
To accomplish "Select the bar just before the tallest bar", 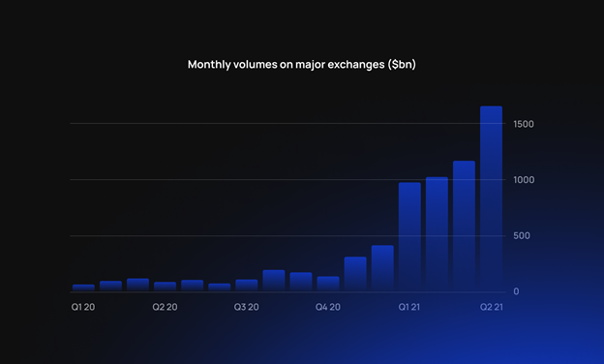I will [x=464, y=227].
